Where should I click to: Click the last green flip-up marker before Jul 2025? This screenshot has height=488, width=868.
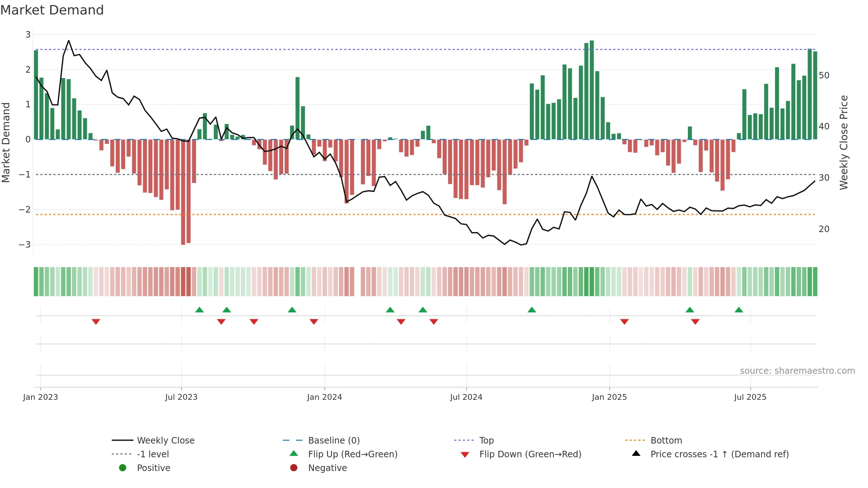739,310
